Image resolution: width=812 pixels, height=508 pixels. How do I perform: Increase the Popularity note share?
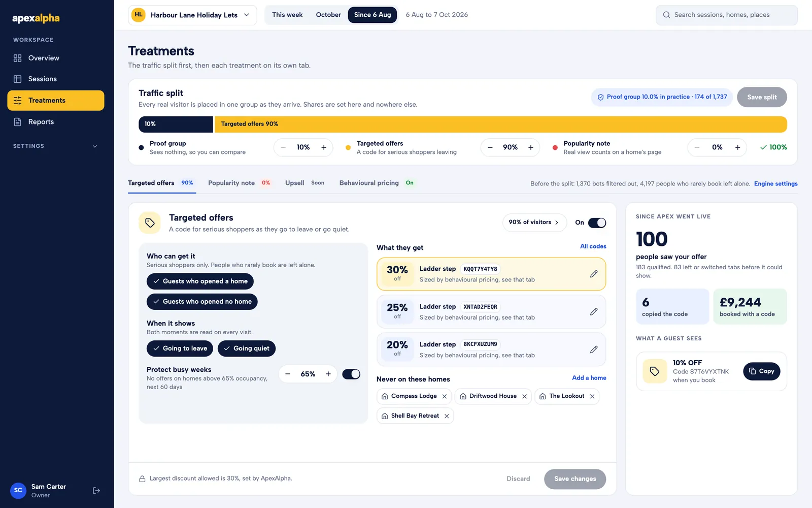737,147
